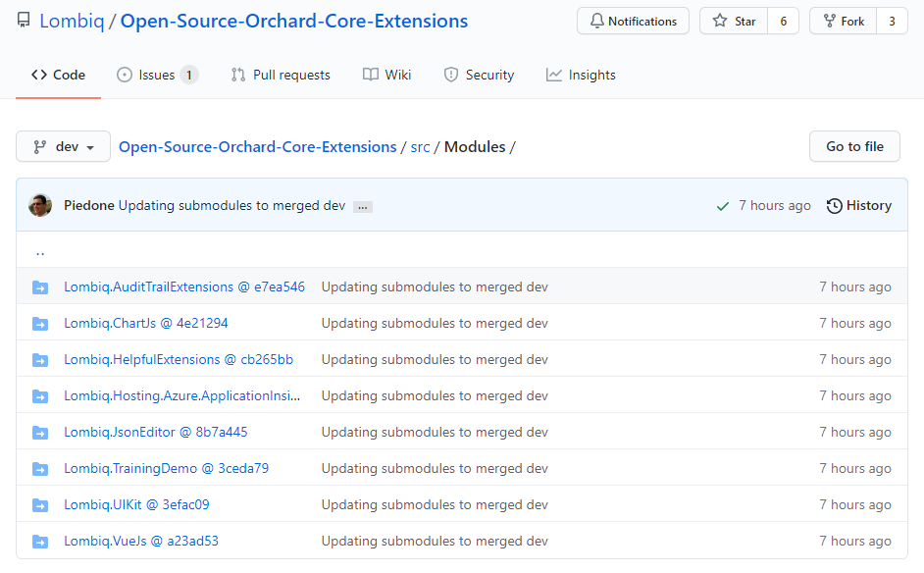Click submodule icon for Lombiq.AuditTrailExtensions
Image resolution: width=924 pixels, height=573 pixels.
(40, 287)
